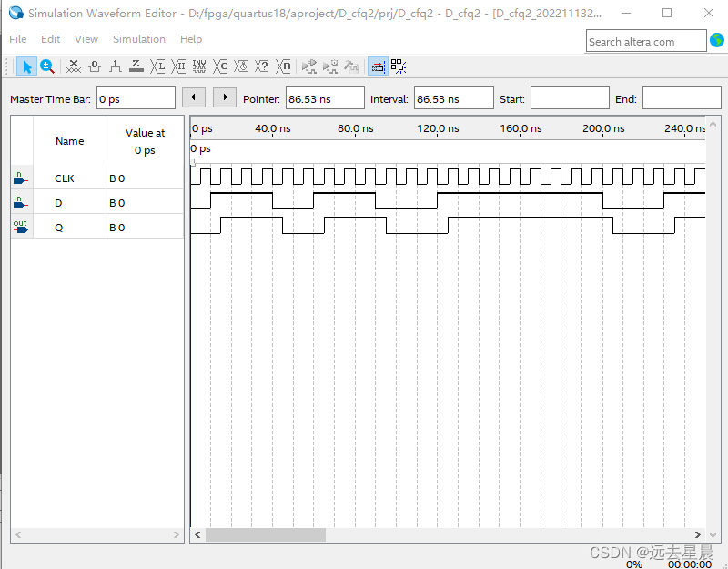This screenshot has height=569, width=728.
Task: Select the CLK signal row
Action: [x=97, y=178]
